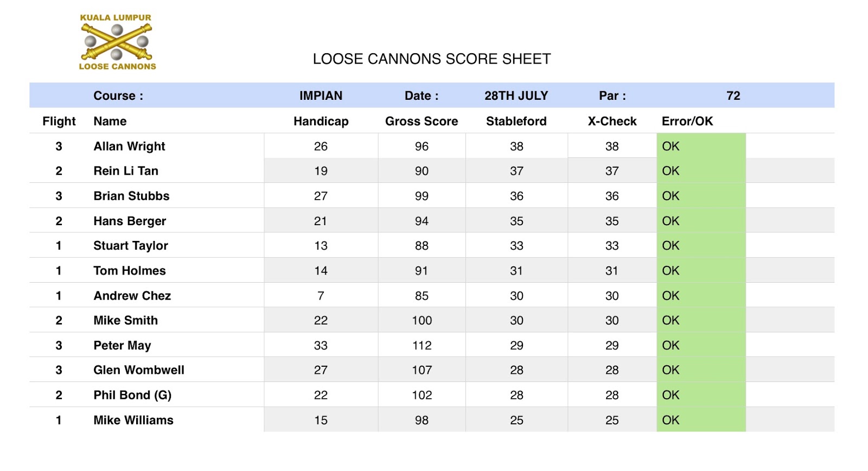Select Stuart Taylor's Stableford score cell
The height and width of the screenshot is (471, 868).
[516, 246]
